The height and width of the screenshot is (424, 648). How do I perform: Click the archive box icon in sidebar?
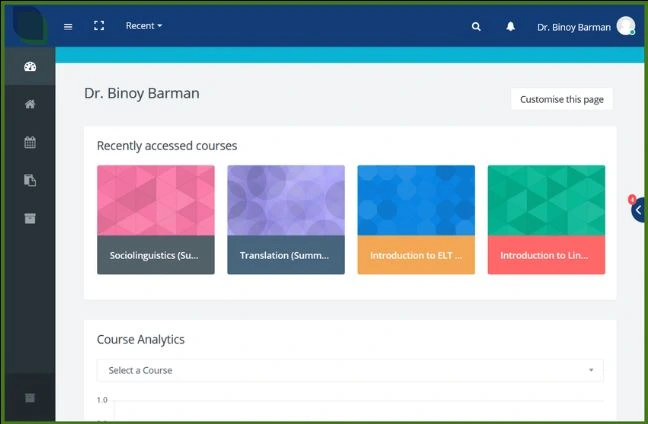click(30, 218)
